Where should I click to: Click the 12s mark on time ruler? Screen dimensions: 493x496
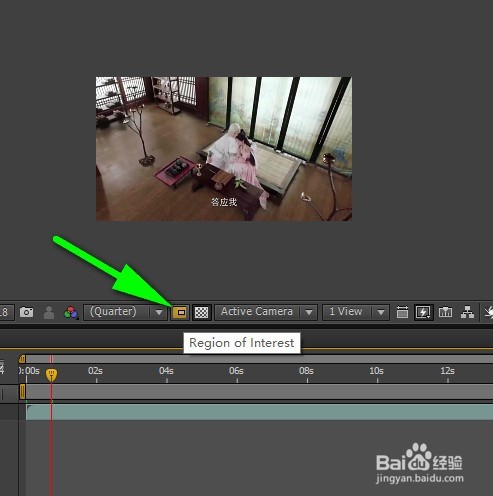[x=447, y=371]
